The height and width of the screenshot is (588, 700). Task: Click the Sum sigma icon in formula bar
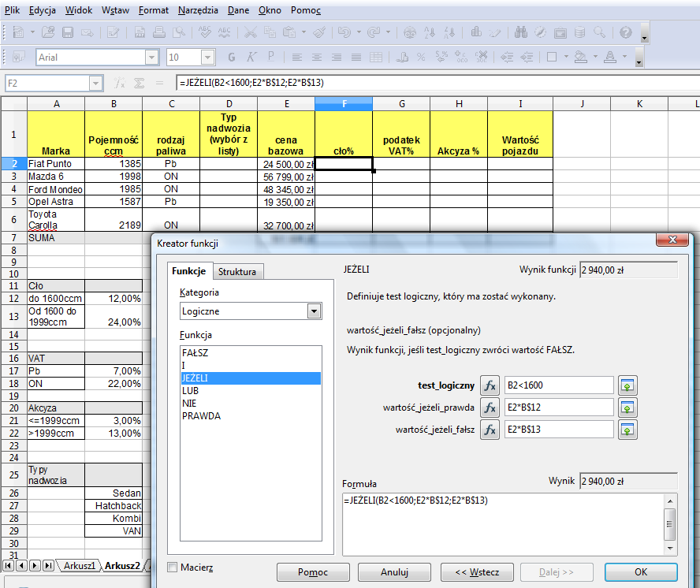140,83
